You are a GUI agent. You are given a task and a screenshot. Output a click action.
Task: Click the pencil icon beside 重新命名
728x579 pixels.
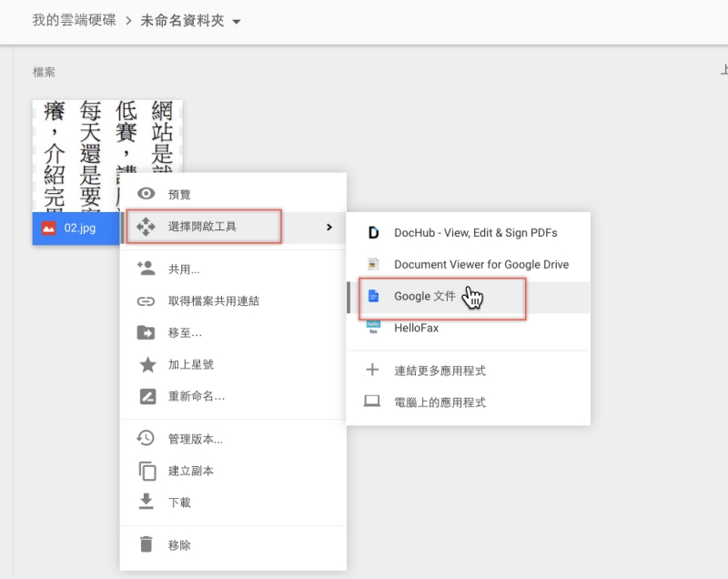coord(147,397)
